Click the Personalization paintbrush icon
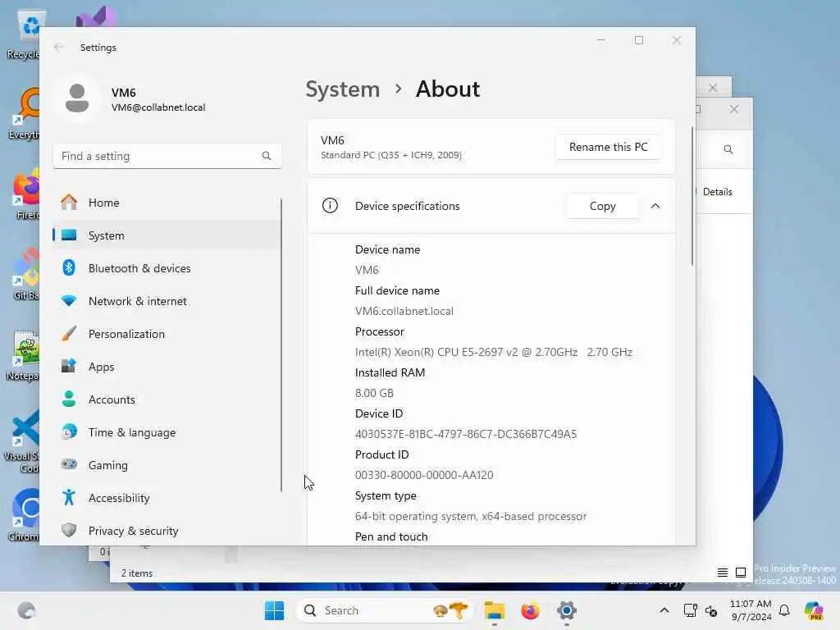The height and width of the screenshot is (630, 840). point(69,333)
